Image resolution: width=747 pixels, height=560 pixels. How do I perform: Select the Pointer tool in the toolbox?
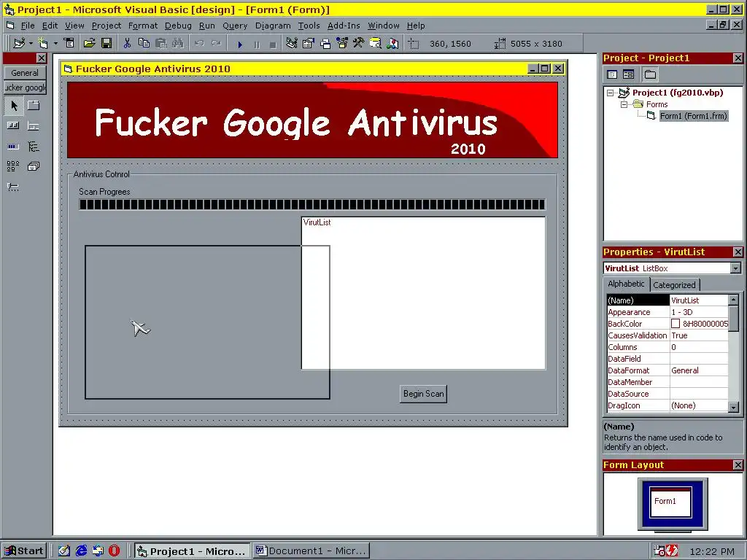[14, 106]
